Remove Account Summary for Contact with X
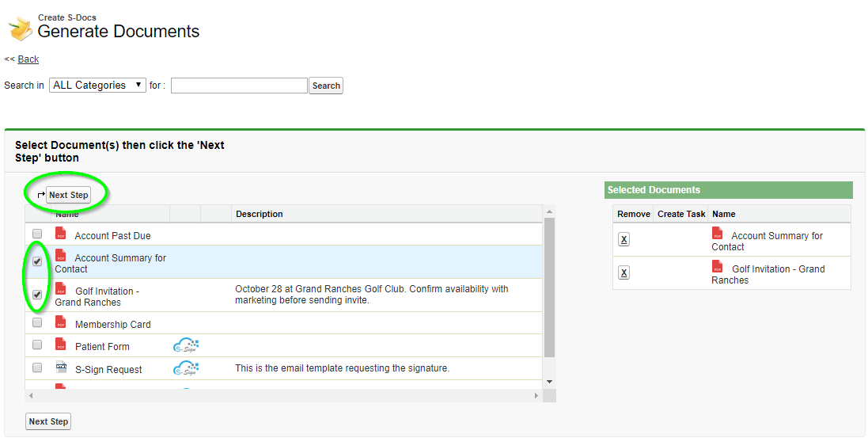 coord(624,239)
